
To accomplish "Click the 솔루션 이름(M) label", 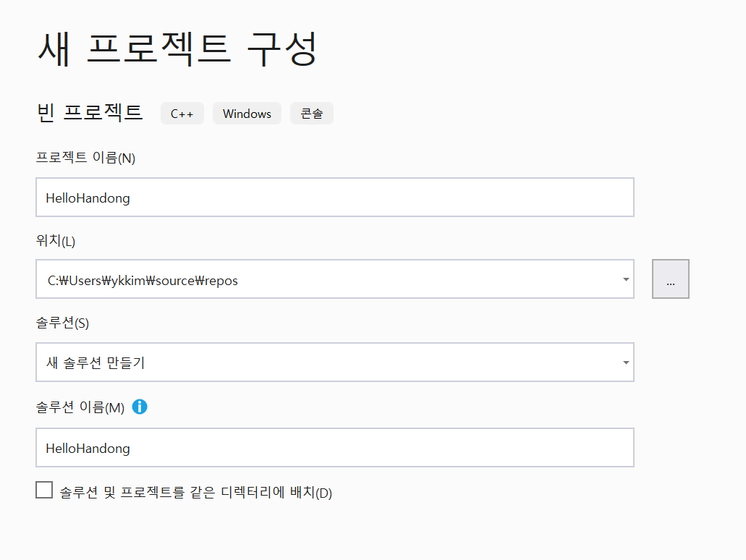I will click(x=80, y=407).
